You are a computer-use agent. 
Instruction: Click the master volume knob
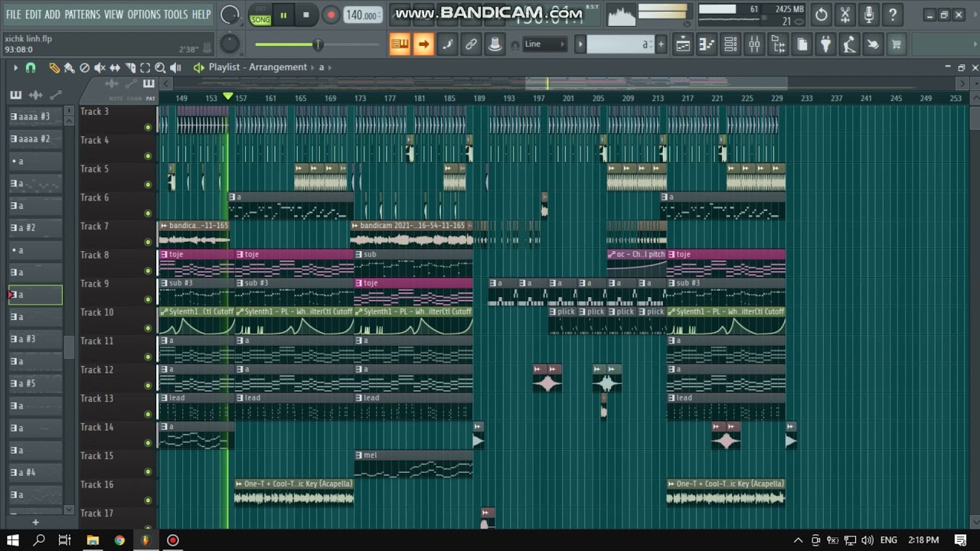point(230,15)
